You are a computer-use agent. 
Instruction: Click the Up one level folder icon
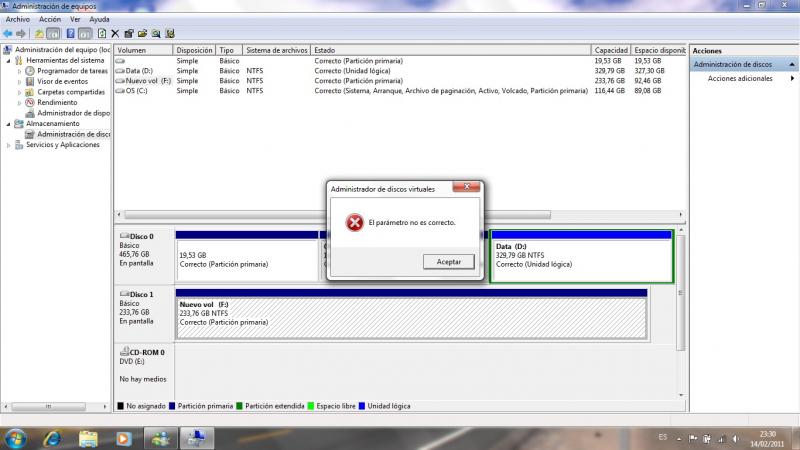(39, 34)
